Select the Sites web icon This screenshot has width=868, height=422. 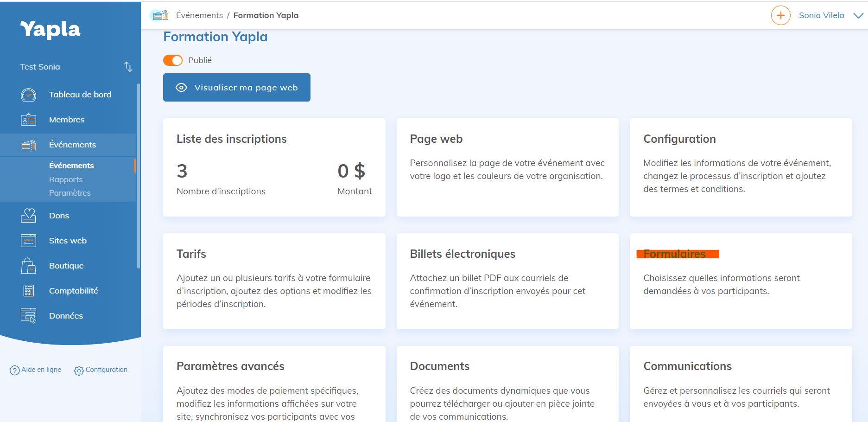click(28, 240)
